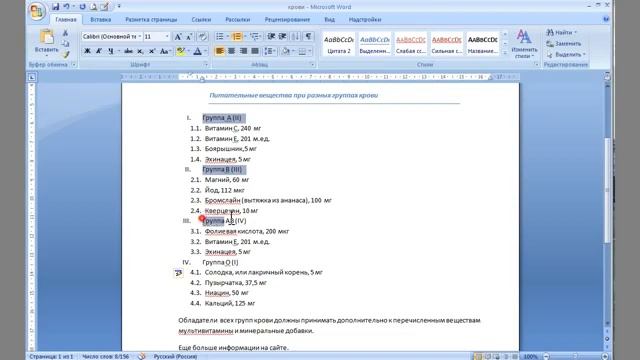Viewport: 640px width, 360px height.
Task: Toggle align text left
Action: (x=220, y=51)
